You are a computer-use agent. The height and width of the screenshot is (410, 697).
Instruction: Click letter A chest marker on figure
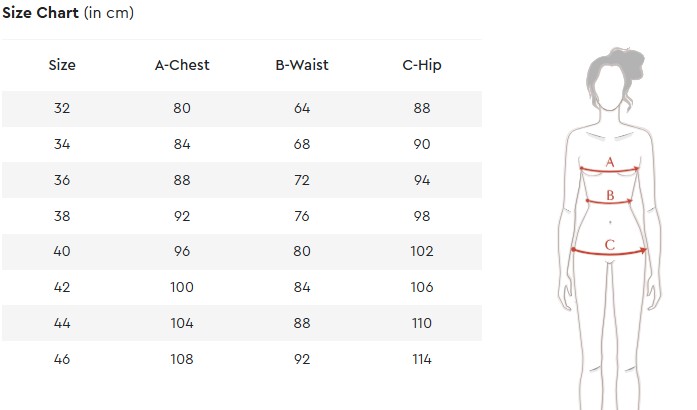(610, 161)
